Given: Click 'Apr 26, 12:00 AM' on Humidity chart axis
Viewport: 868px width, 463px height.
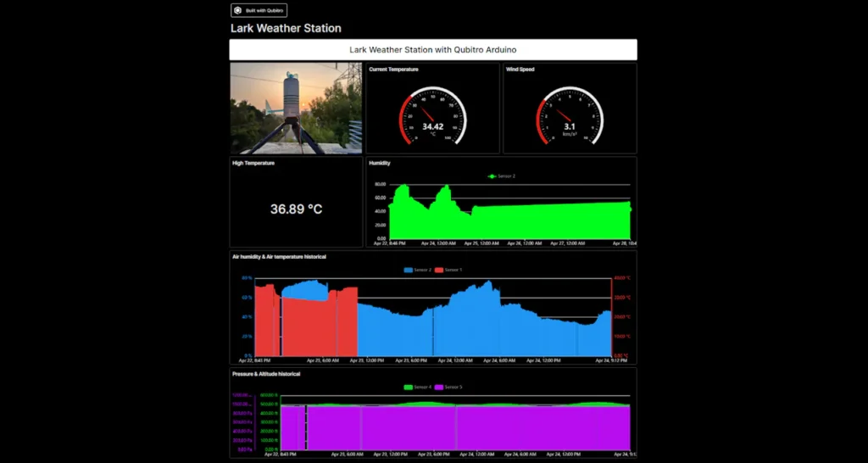Looking at the screenshot, I should click(x=523, y=243).
